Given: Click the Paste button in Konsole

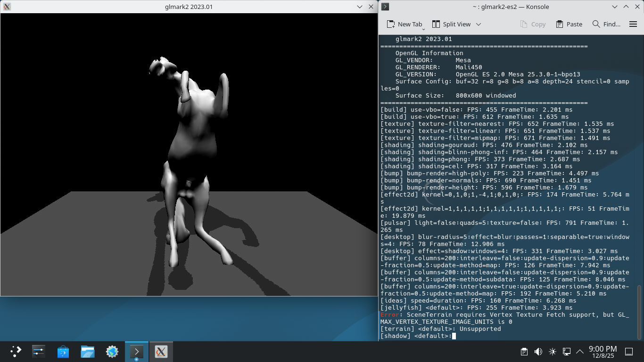Looking at the screenshot, I should point(569,24).
